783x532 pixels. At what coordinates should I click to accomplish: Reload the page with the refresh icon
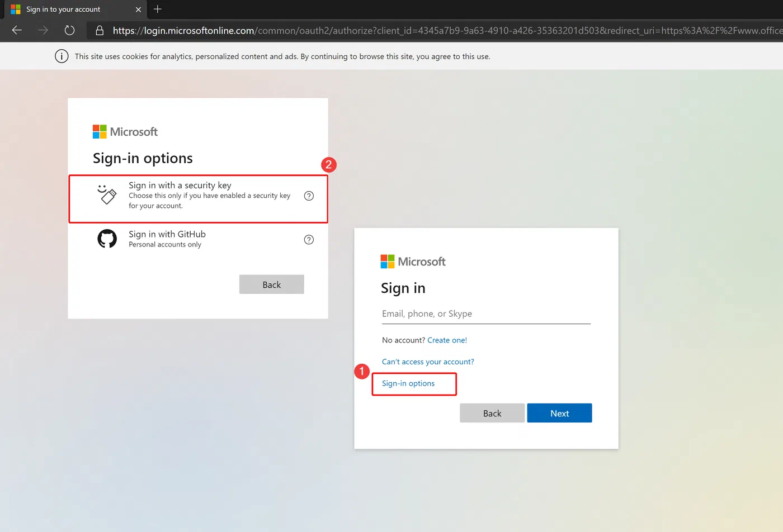69,30
